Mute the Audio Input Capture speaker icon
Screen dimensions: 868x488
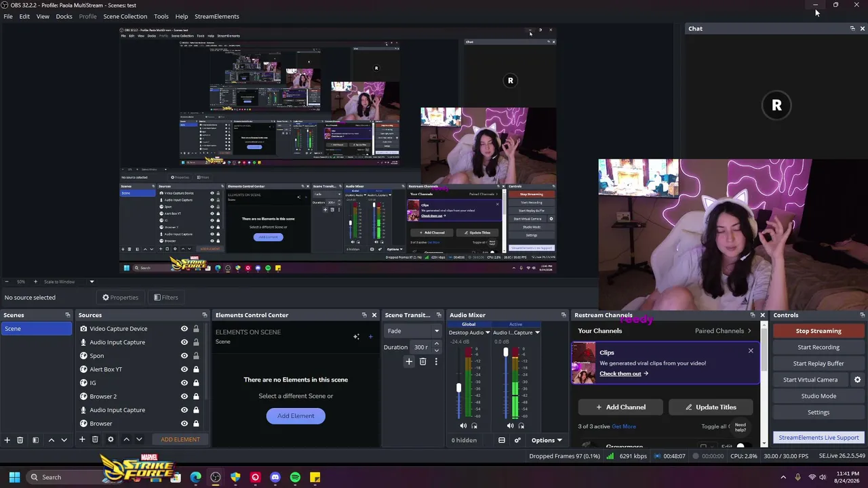click(510, 426)
